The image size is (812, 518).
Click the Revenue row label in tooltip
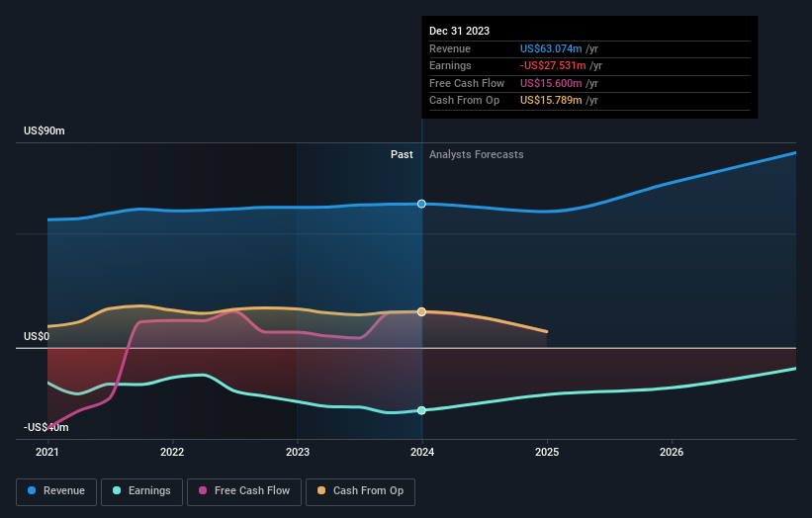coord(450,48)
